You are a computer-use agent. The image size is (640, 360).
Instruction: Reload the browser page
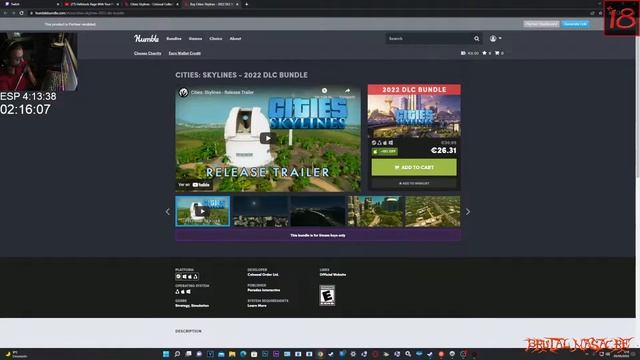pos(21,13)
